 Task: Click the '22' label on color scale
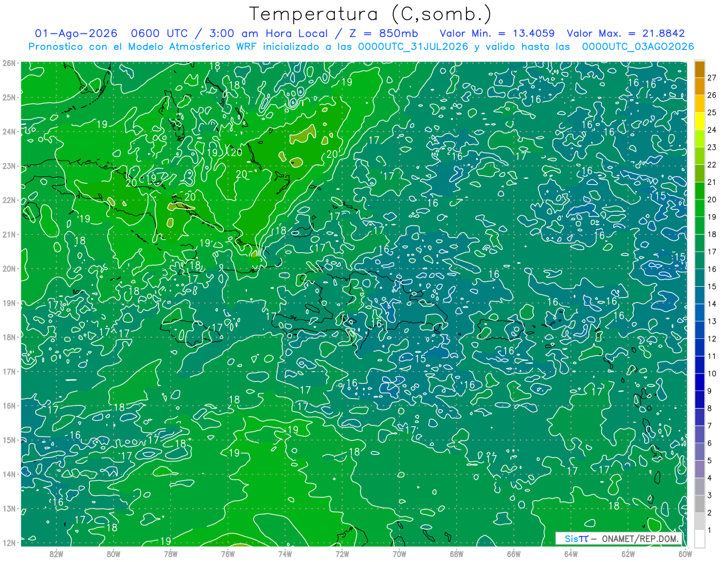[712, 165]
